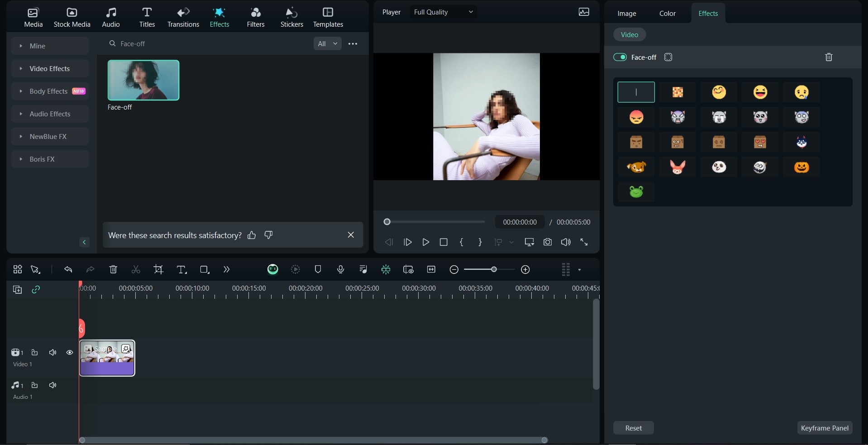This screenshot has width=868, height=445.
Task: Give thumbs up to search results
Action: click(x=252, y=235)
